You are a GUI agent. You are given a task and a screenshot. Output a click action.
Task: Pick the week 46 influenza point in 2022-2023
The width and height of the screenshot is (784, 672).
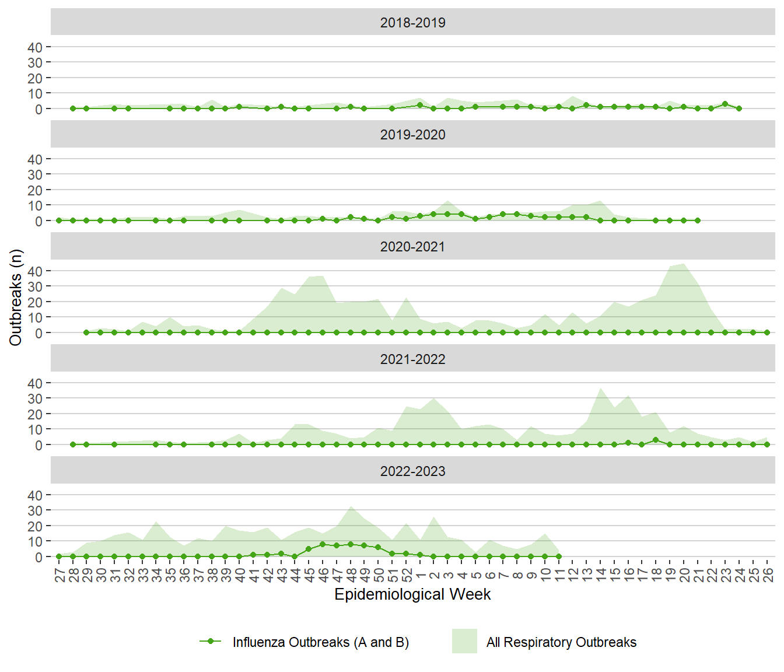[323, 544]
